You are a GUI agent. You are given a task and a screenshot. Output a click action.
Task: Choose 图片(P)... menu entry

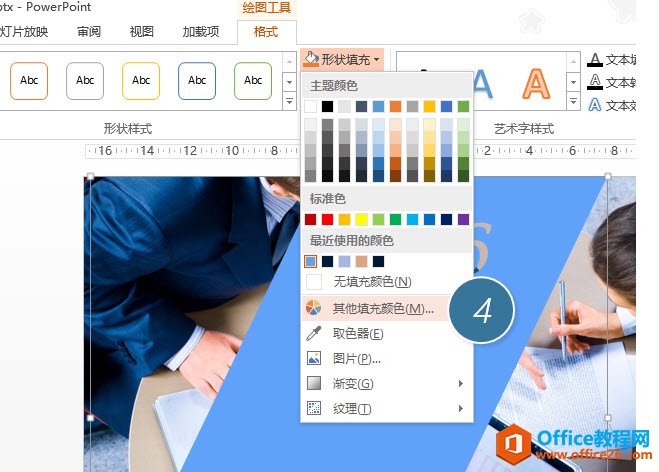pos(387,359)
